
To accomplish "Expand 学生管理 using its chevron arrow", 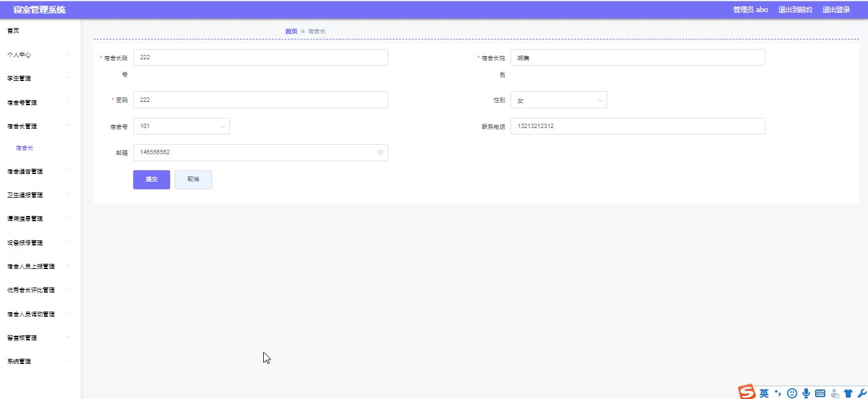I will point(68,78).
